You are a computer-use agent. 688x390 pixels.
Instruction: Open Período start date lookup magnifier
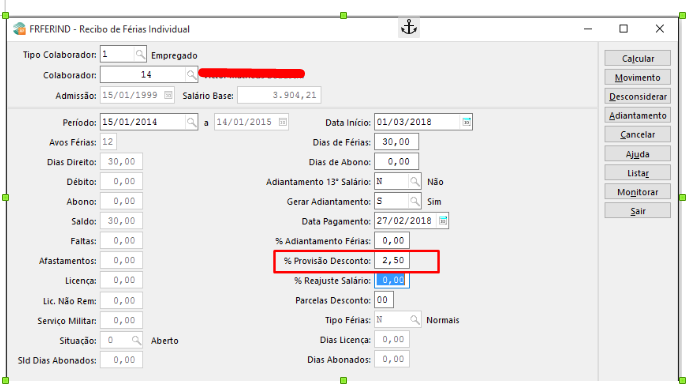click(191, 122)
